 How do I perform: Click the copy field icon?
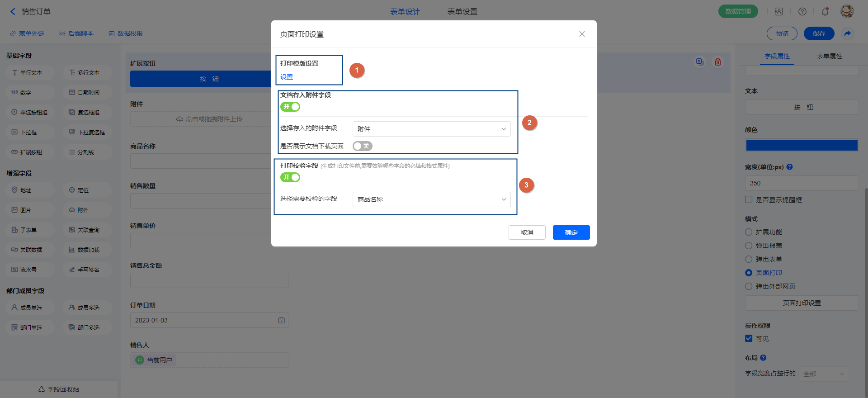click(699, 62)
